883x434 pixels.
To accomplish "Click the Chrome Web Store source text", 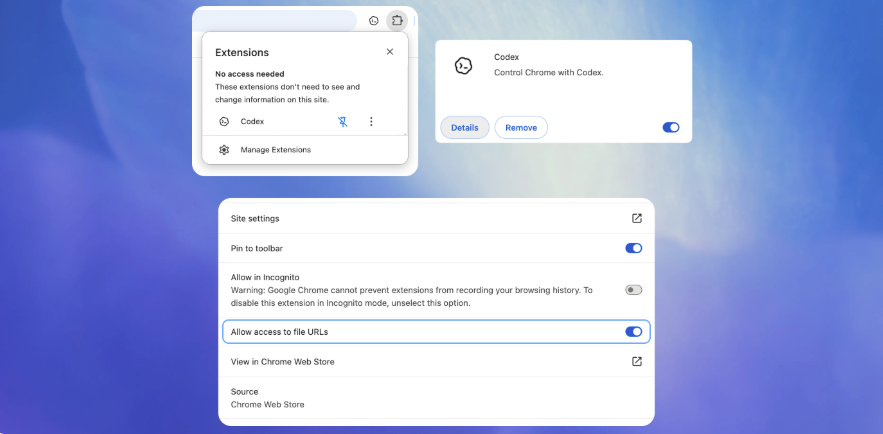I will [x=267, y=405].
